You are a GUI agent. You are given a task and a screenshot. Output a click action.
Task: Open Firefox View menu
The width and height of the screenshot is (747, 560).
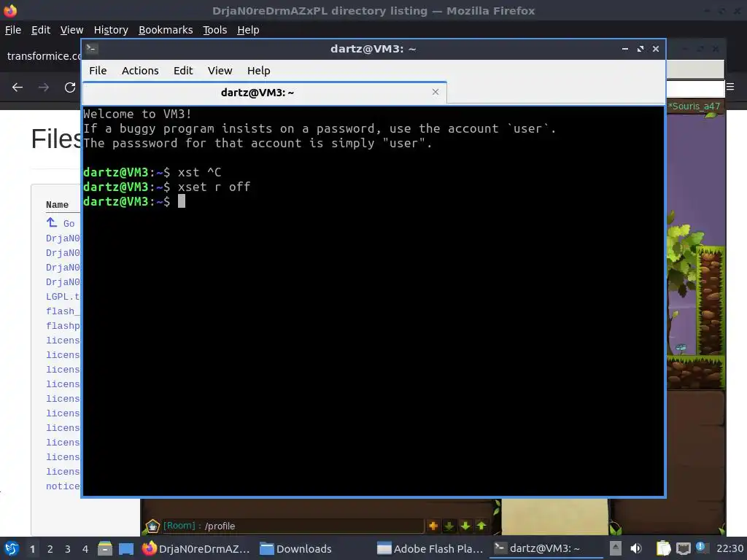coord(71,30)
